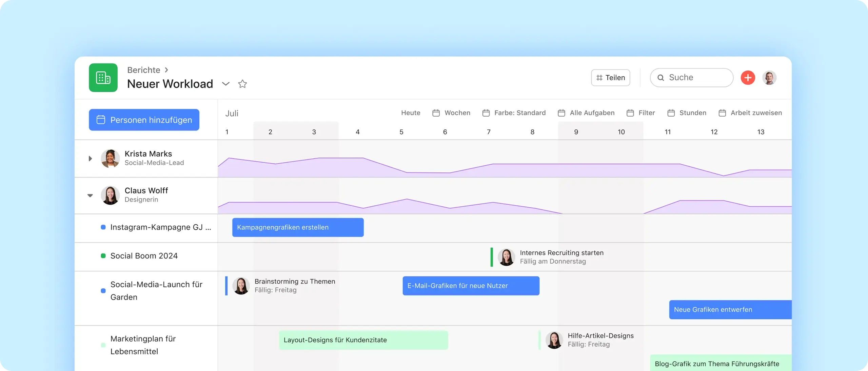Click green color dot of Social Boom 2024
868x371 pixels.
[x=103, y=256]
